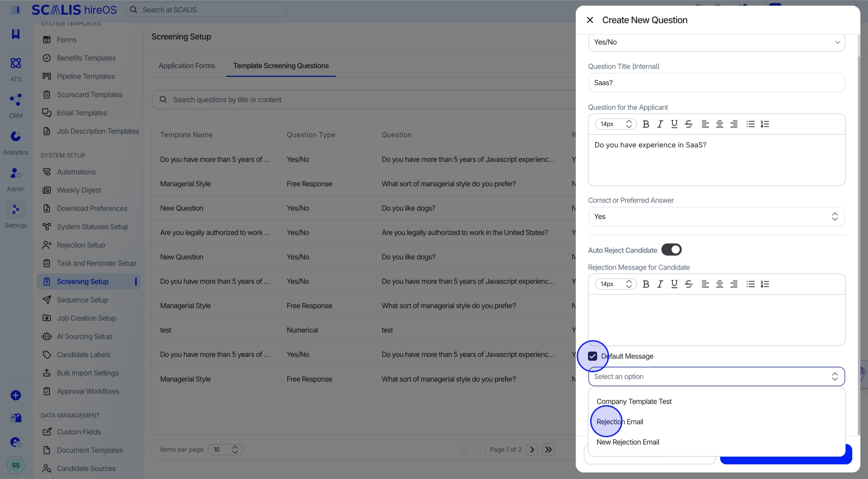Go to next page of questions

click(532, 450)
